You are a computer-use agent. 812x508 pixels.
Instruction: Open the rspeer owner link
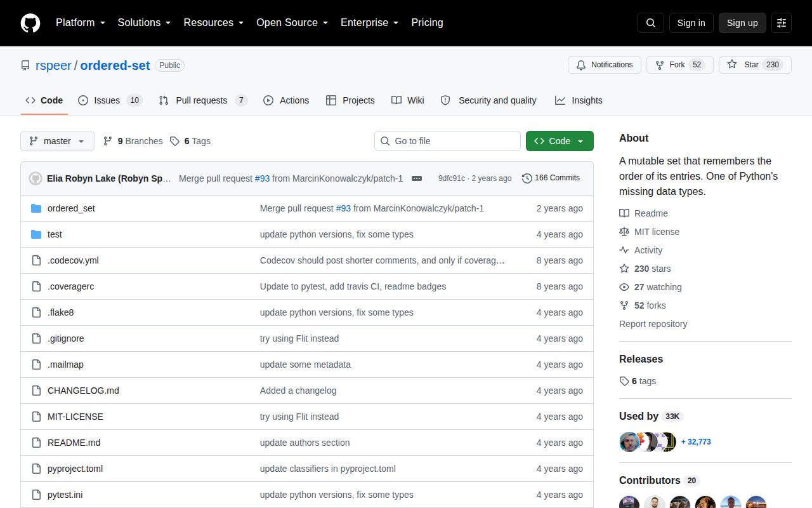(54, 65)
